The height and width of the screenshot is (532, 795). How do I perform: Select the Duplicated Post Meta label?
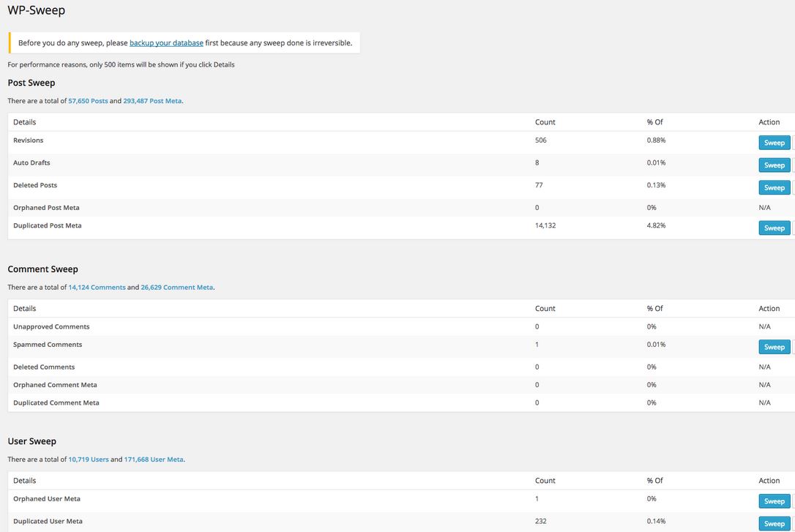click(x=47, y=225)
